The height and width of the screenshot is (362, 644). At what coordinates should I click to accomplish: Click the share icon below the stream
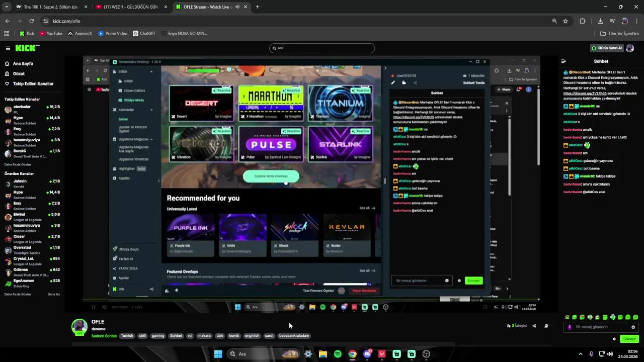tap(534, 326)
